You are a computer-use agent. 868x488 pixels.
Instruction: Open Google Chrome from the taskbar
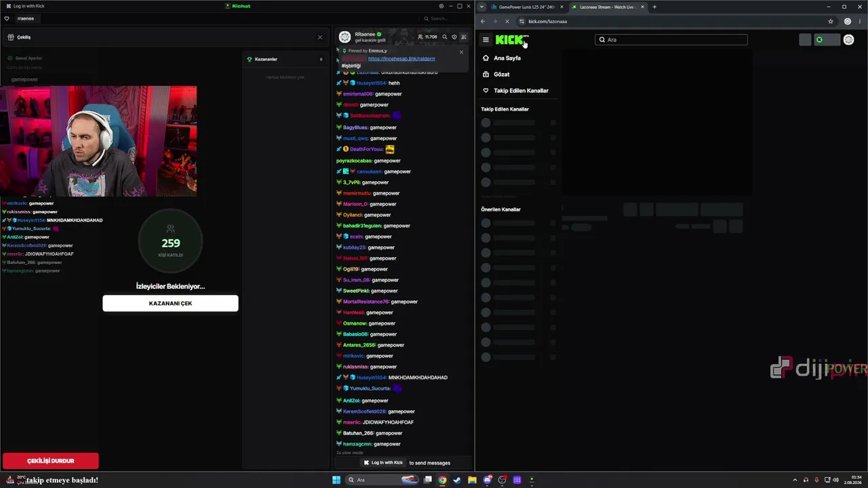tap(442, 480)
